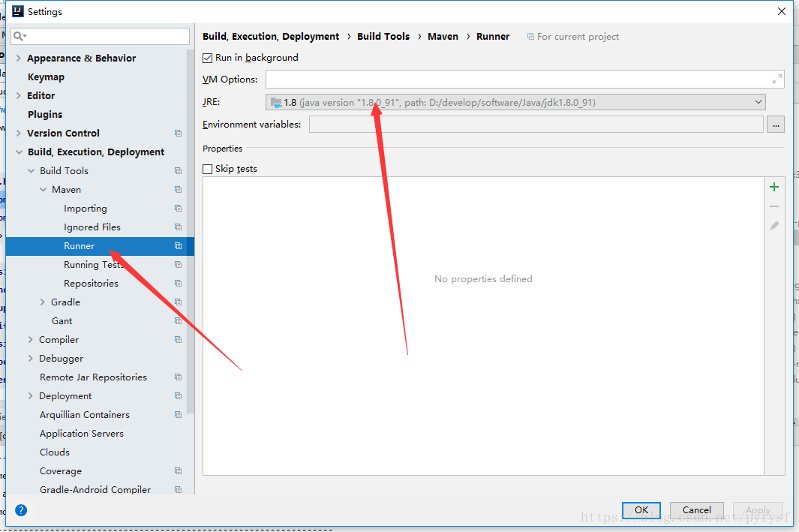Click project-level icon beside Gradle-Android Compiler
799x532 pixels.
[x=178, y=490]
